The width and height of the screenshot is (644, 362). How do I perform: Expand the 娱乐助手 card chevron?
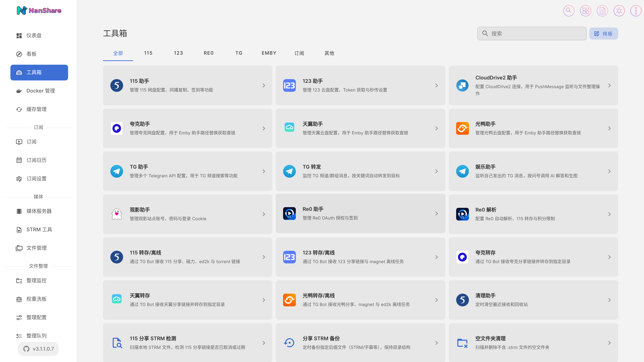point(609,171)
